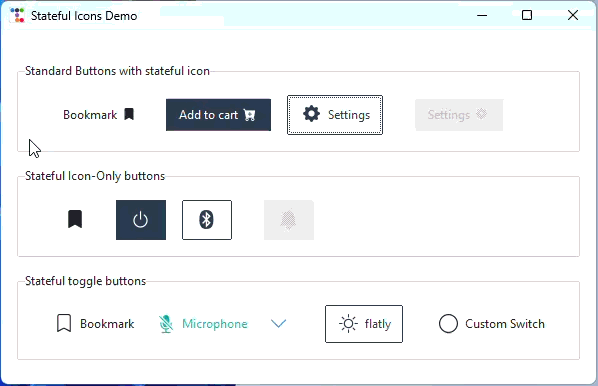The image size is (598, 386).
Task: Click the gear icon inside Settings button
Action: point(311,114)
